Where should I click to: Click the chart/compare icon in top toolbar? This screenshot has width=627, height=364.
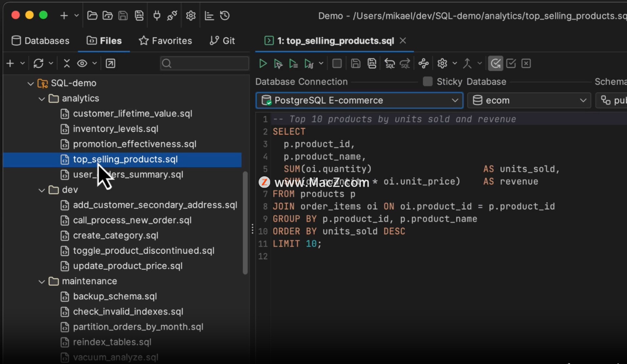coord(209,16)
